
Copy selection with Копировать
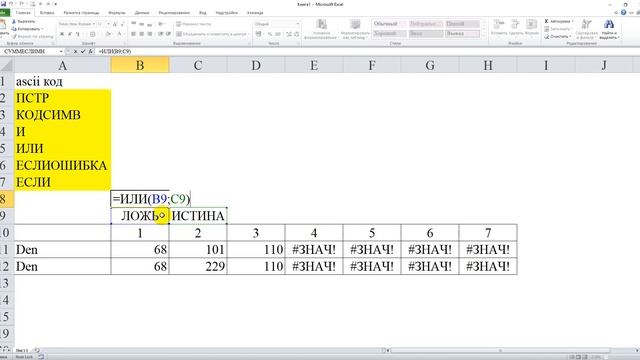point(27,29)
